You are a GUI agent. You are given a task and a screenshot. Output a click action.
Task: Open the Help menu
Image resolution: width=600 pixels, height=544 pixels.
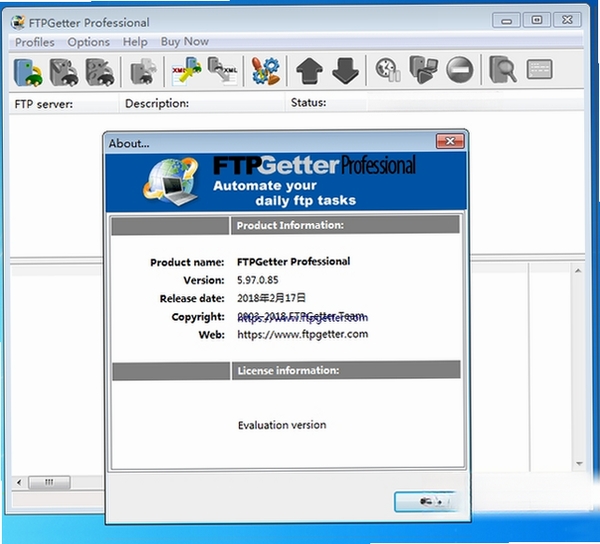[135, 42]
